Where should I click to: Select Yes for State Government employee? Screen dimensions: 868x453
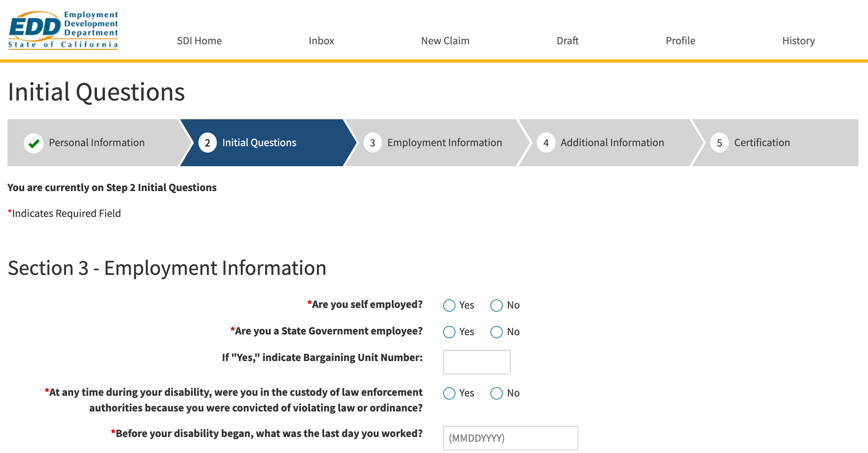[449, 332]
